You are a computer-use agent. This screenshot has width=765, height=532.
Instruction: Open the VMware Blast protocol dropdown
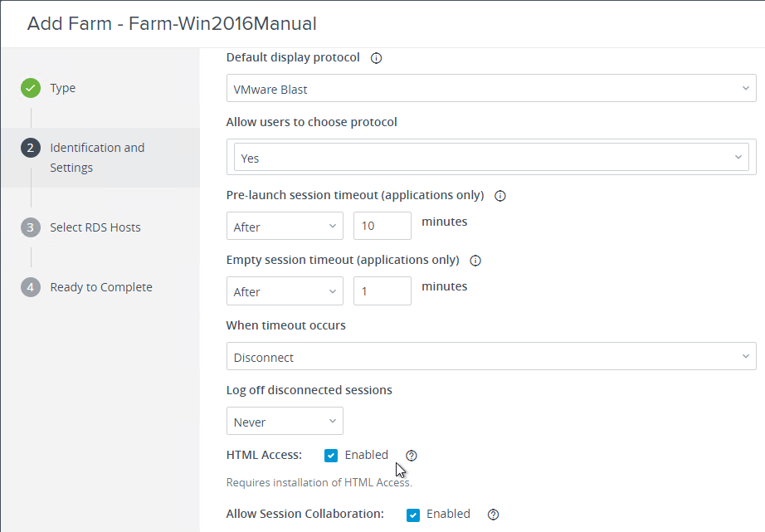point(491,90)
